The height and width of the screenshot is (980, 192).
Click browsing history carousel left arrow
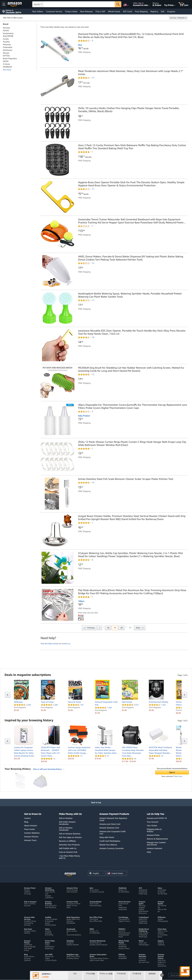7,741
